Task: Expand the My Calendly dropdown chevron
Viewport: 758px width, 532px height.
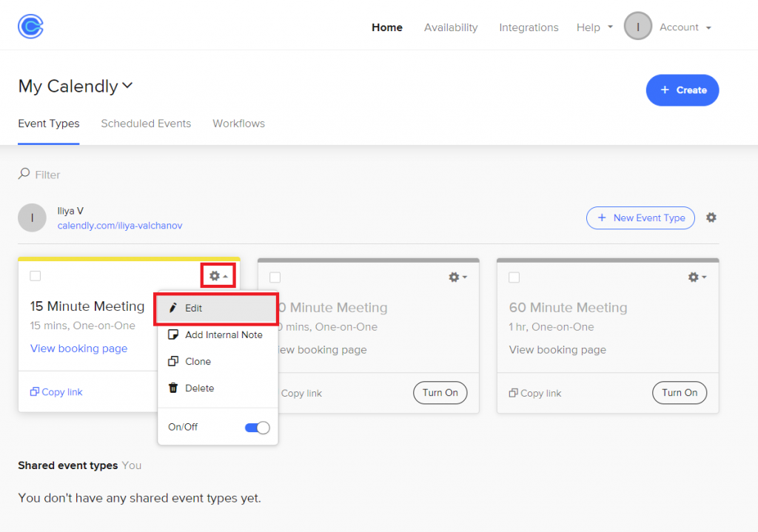Action: 127,86
